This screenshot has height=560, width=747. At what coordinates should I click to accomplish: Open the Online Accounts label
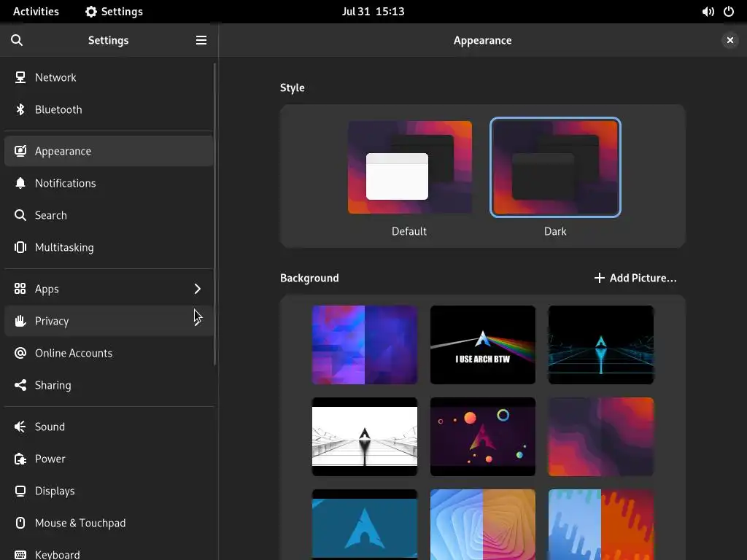tap(74, 353)
